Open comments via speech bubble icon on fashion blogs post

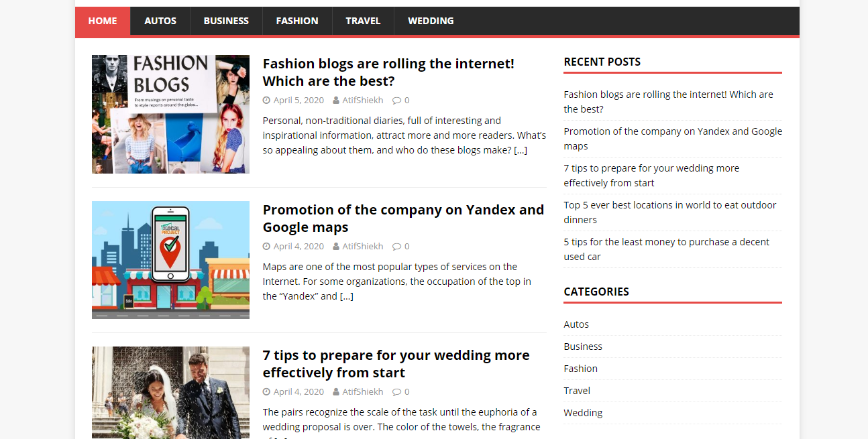(396, 100)
